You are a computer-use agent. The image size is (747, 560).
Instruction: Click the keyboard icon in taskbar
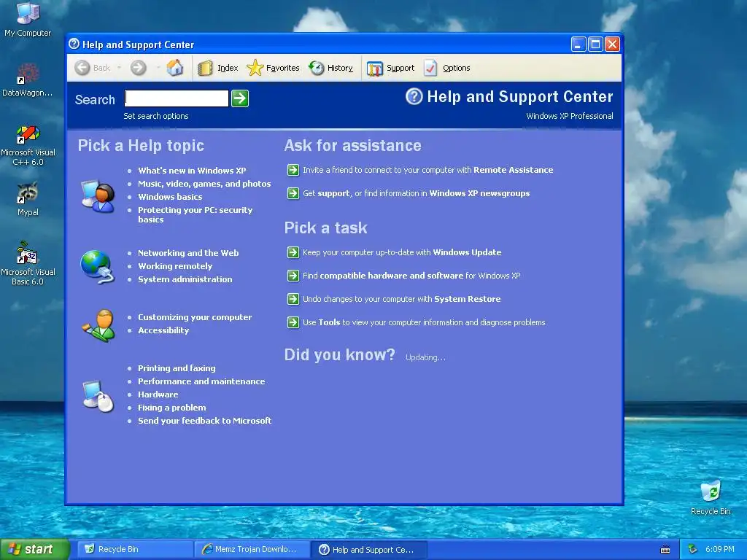click(x=665, y=550)
